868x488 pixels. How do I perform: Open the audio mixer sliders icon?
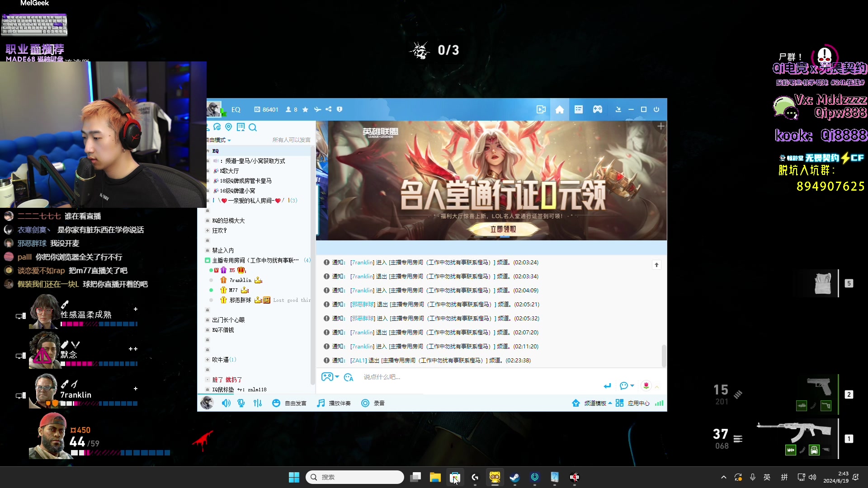[258, 403]
